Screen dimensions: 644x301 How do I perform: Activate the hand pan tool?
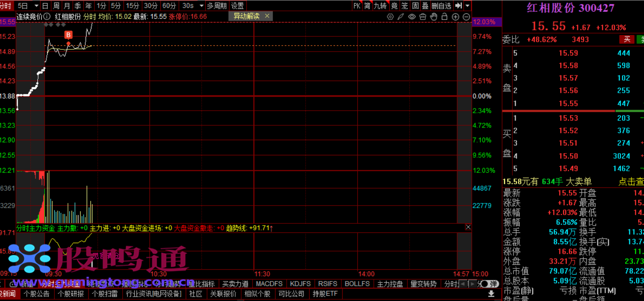pos(434,16)
